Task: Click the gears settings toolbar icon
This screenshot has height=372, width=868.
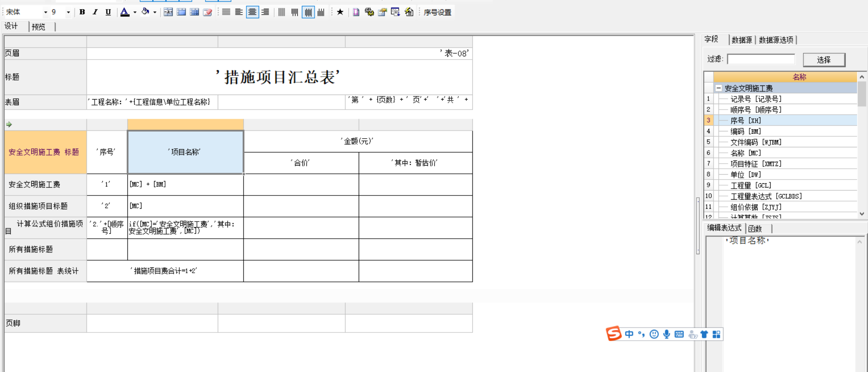Action: 369,12
